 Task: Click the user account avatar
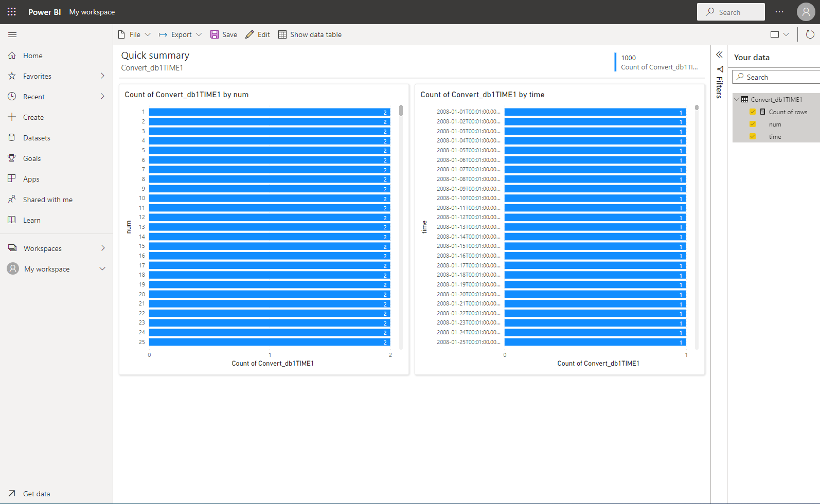click(806, 12)
